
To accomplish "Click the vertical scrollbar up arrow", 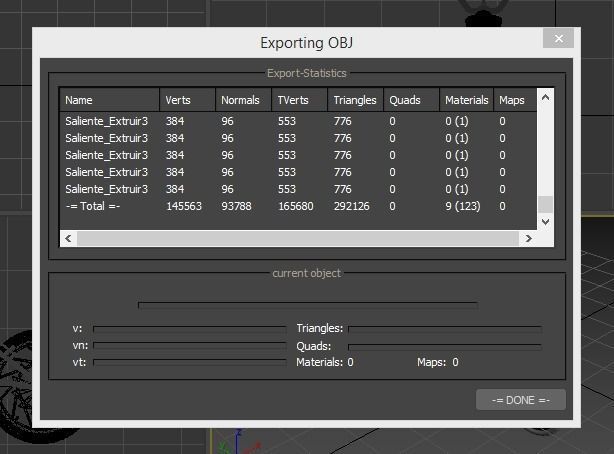I will point(545,98).
